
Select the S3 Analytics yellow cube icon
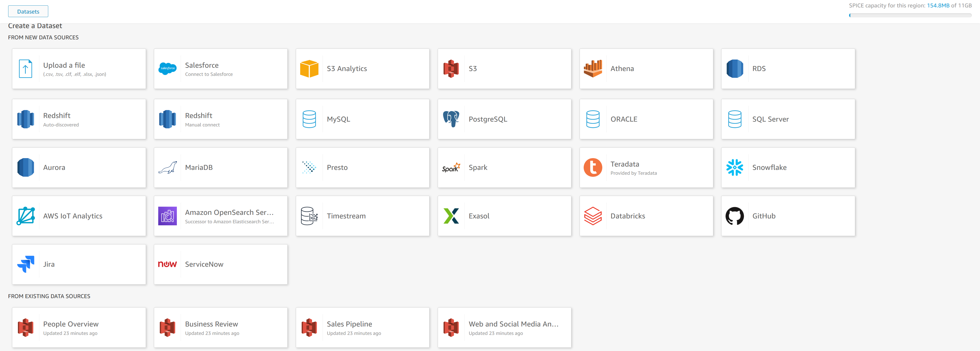[x=309, y=69]
